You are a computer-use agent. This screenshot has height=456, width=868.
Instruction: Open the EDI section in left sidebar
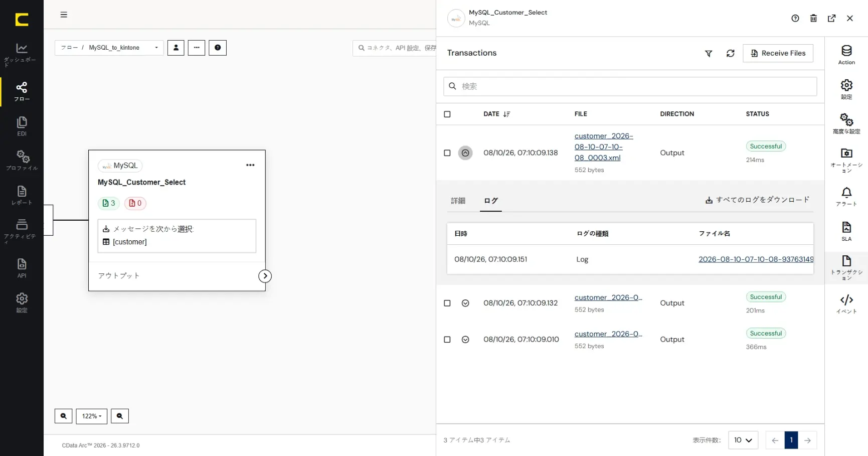(x=22, y=126)
